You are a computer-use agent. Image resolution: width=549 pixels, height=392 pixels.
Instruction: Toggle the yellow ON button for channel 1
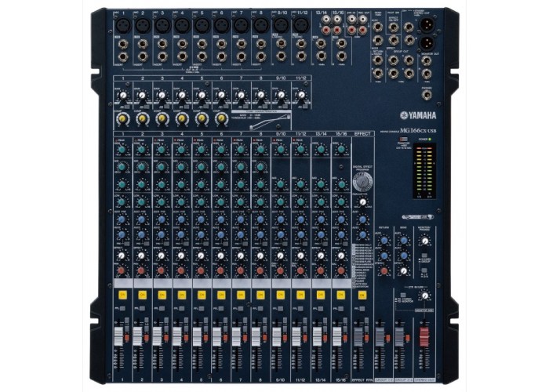tap(122, 296)
